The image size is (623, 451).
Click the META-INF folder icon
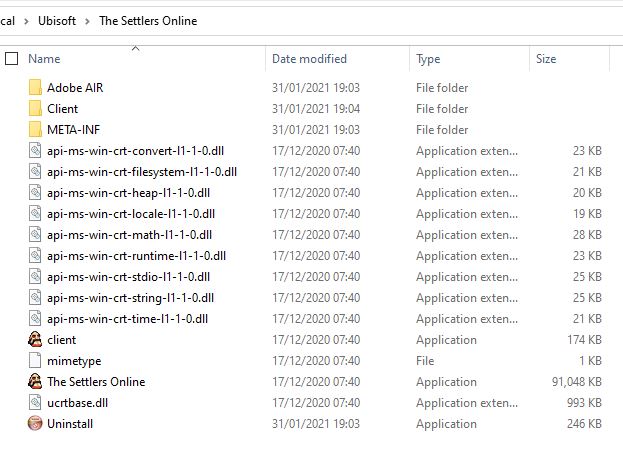(36, 130)
